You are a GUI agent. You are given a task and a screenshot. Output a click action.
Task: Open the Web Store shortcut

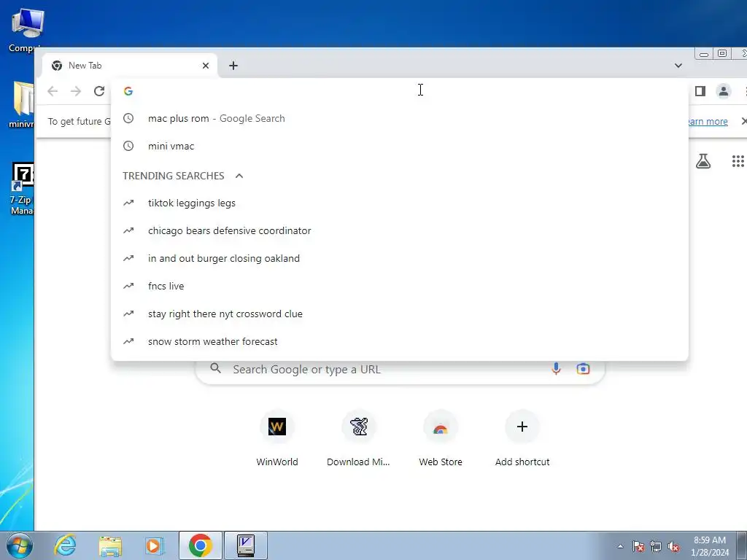(x=440, y=438)
